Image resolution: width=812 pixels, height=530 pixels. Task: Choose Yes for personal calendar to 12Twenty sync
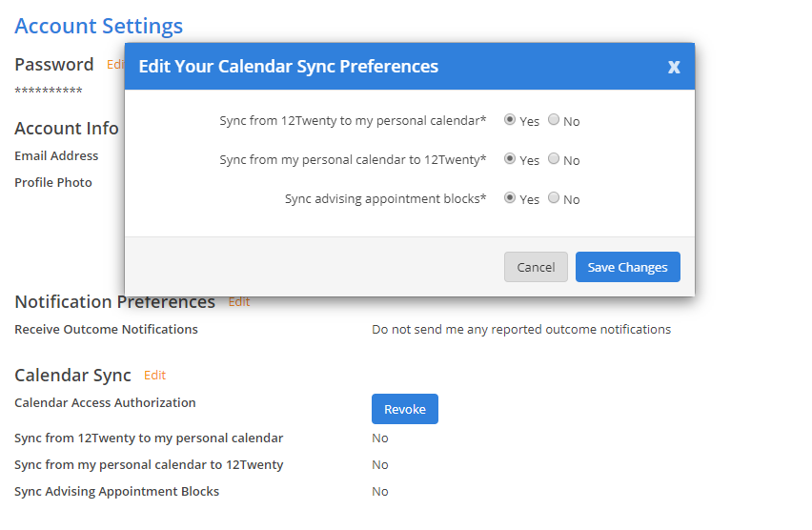click(510, 159)
